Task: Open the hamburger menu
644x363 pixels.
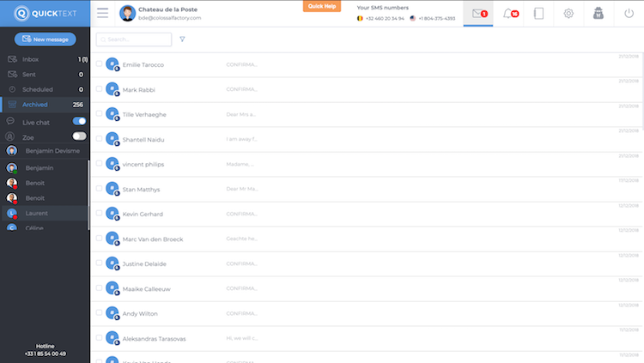Action: pyautogui.click(x=103, y=13)
